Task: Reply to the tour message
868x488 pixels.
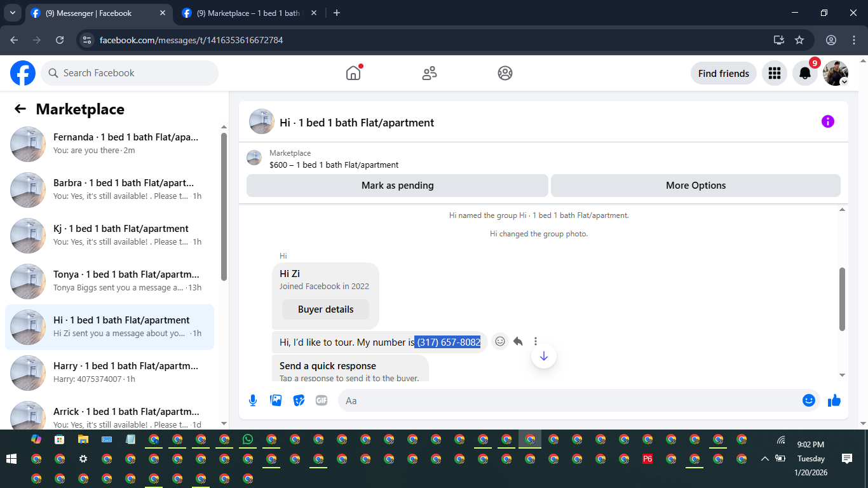Action: (518, 341)
